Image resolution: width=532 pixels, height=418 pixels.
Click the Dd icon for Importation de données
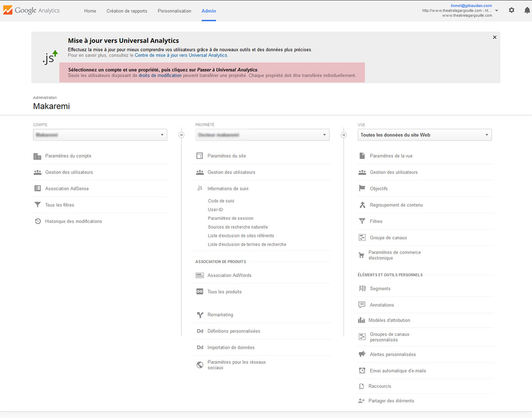[x=200, y=348]
